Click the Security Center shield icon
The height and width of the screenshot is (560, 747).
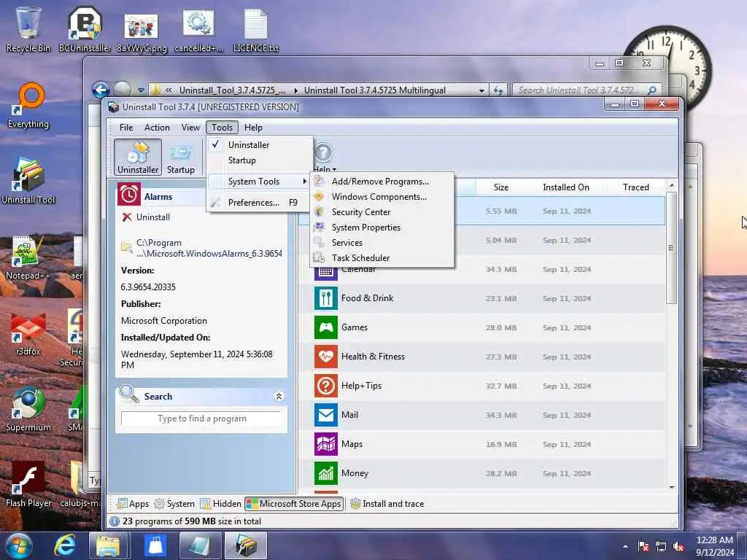tap(320, 212)
